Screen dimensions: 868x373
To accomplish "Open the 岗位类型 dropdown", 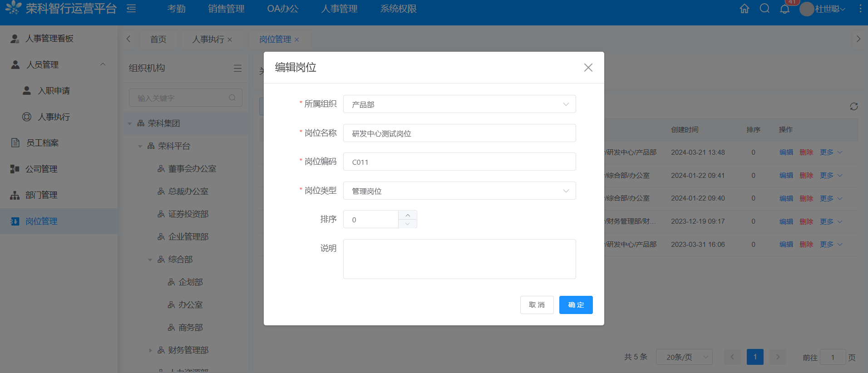I will (459, 191).
